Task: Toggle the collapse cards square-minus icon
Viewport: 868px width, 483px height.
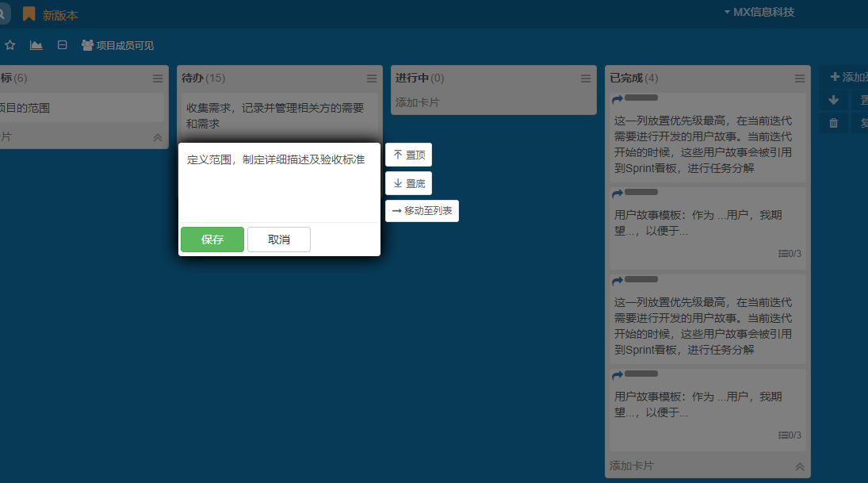Action: (x=62, y=45)
